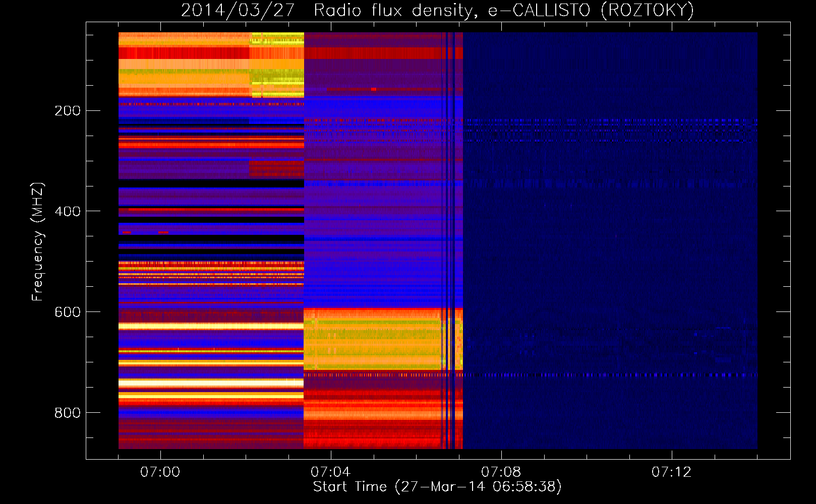Click the 07:08 time tick label
The height and width of the screenshot is (504, 816).
[501, 472]
